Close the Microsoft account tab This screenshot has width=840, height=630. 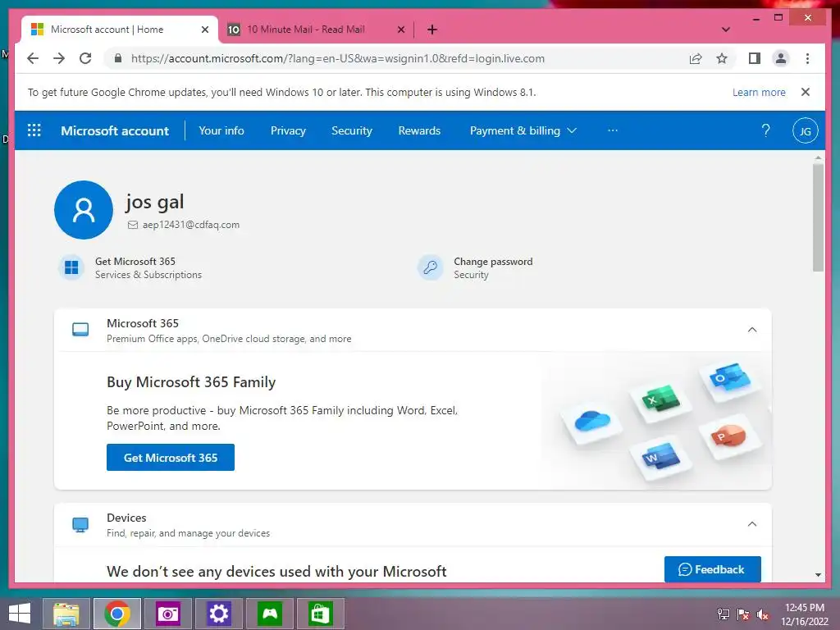[x=204, y=30]
